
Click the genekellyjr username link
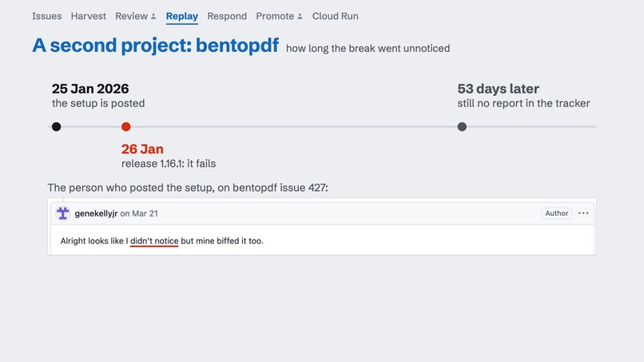coord(96,213)
